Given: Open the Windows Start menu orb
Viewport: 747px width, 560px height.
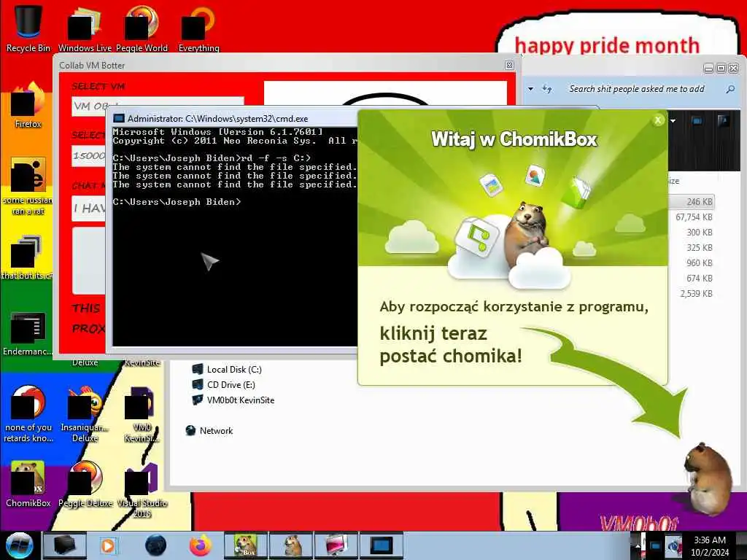Looking at the screenshot, I should 20,545.
